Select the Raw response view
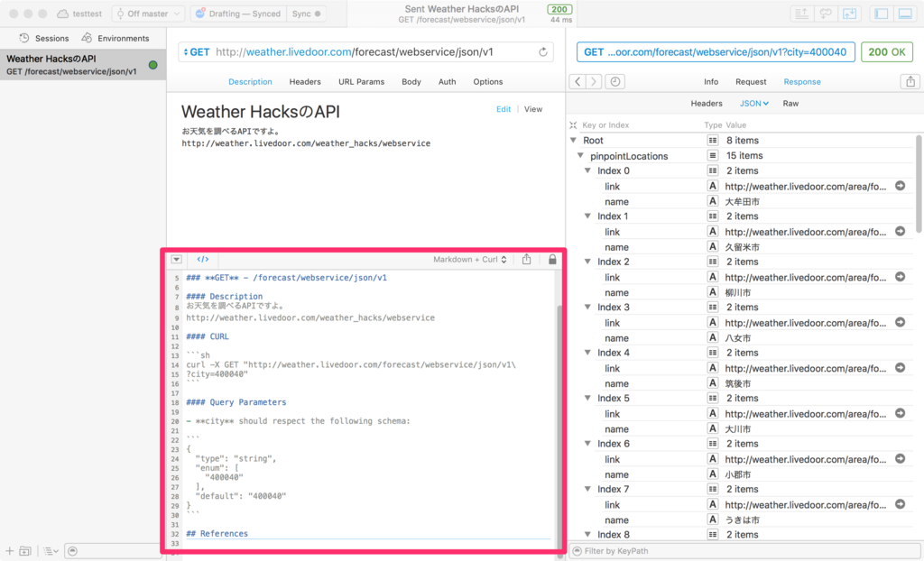Viewport: 924px width, 561px height. 790,104
